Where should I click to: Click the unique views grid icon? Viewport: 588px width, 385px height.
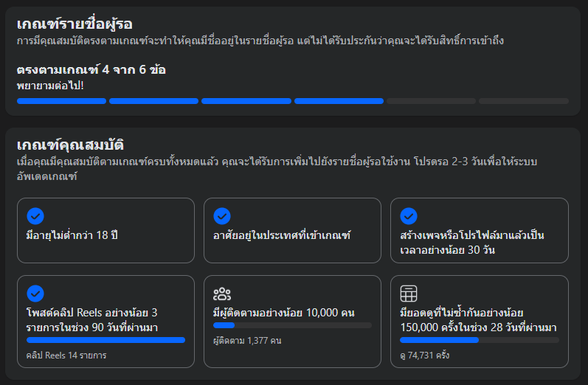coord(409,294)
